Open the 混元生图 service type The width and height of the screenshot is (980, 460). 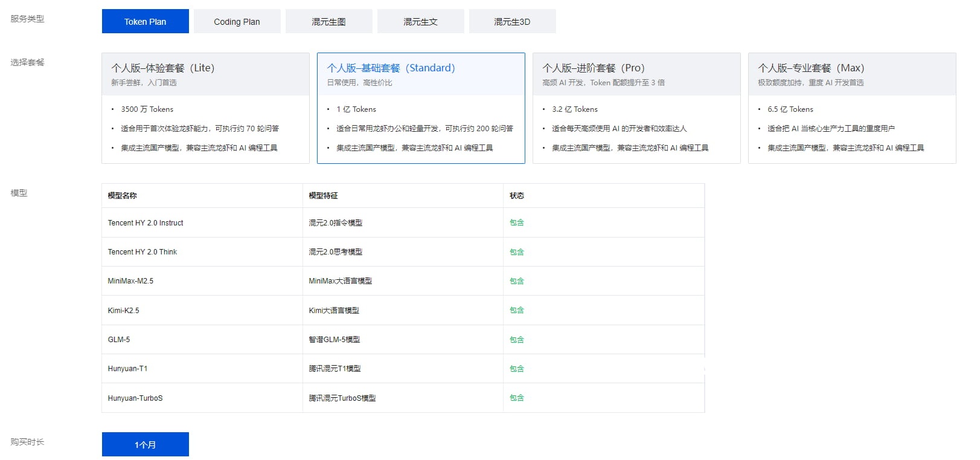click(328, 22)
